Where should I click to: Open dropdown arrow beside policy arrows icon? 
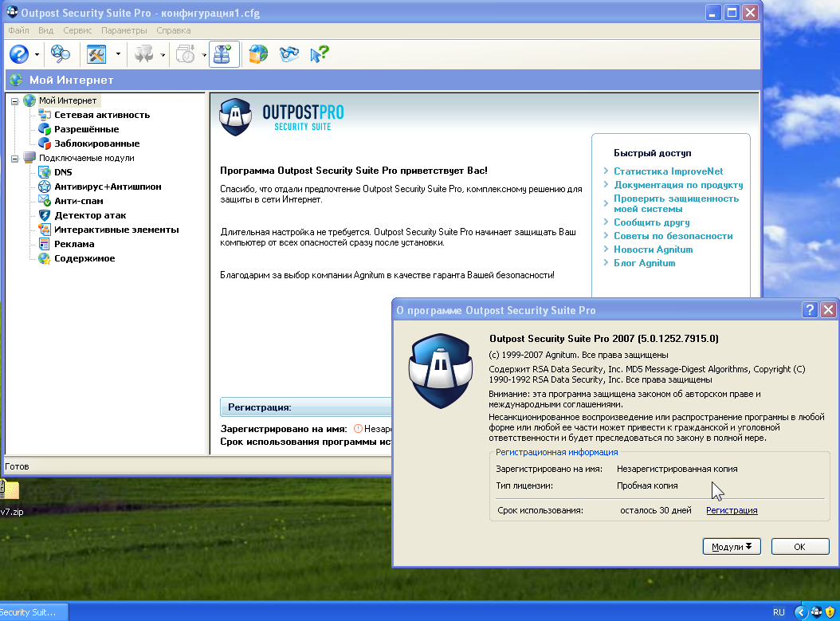pos(163,55)
